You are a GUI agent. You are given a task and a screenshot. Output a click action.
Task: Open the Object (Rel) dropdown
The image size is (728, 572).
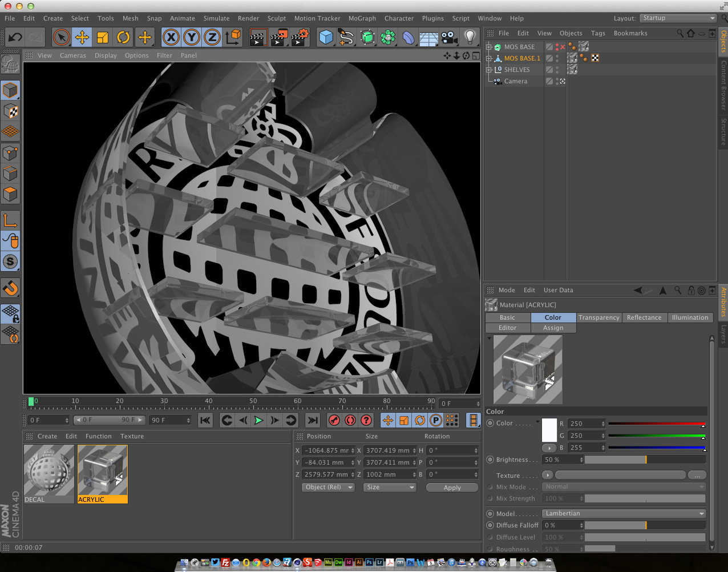tap(328, 487)
